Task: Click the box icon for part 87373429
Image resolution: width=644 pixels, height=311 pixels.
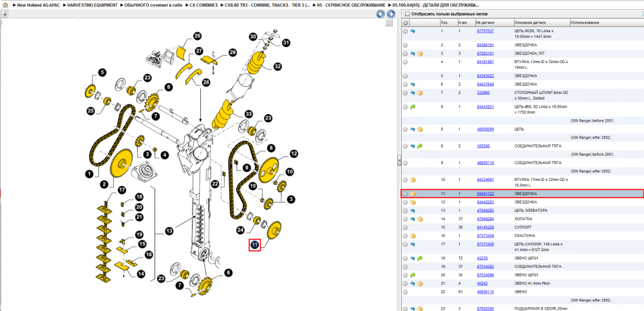Action: click(413, 236)
